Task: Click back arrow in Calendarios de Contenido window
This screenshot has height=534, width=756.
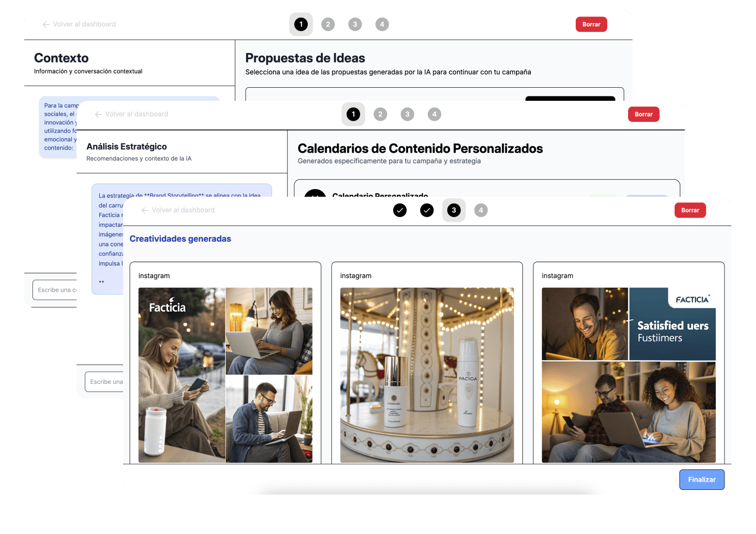Action: tap(98, 114)
